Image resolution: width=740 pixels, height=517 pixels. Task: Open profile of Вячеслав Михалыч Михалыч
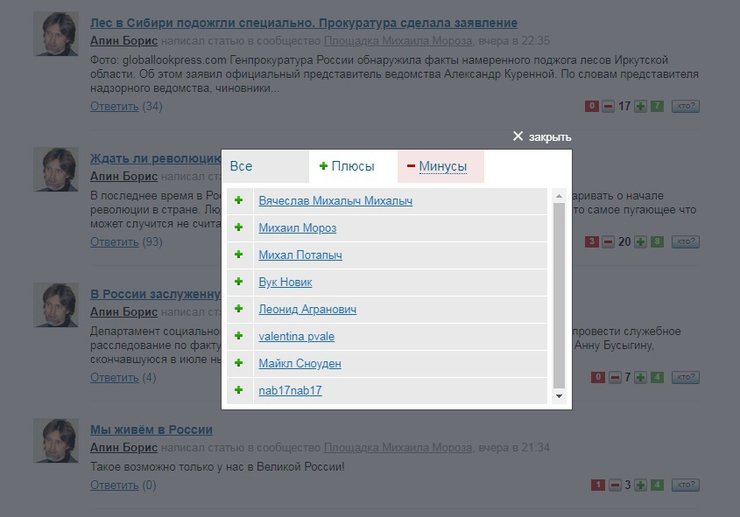tap(335, 201)
